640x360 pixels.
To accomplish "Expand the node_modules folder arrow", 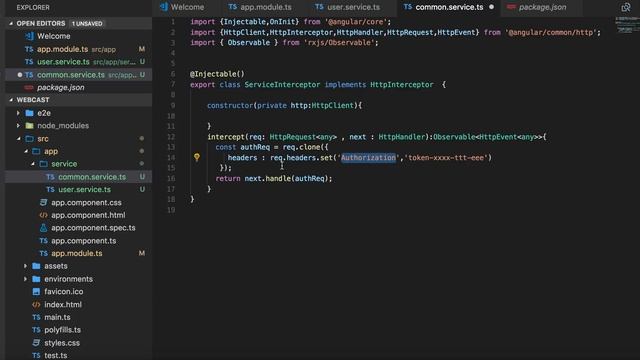I will pyautogui.click(x=18, y=126).
